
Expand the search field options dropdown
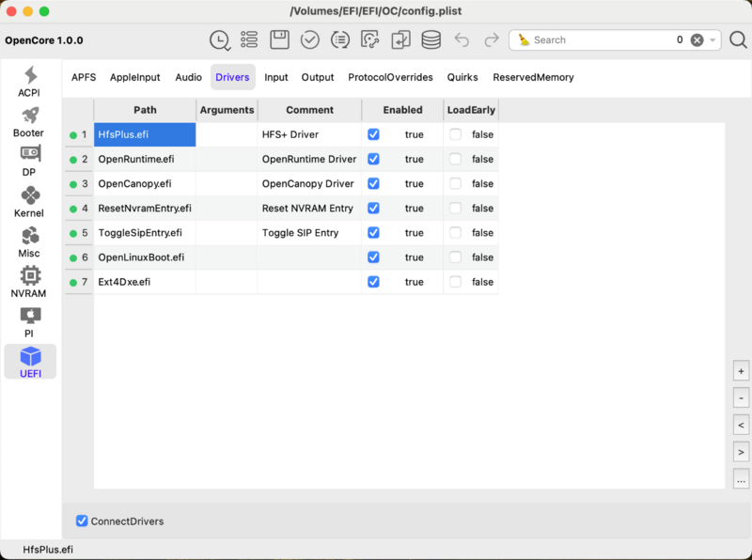(x=713, y=40)
